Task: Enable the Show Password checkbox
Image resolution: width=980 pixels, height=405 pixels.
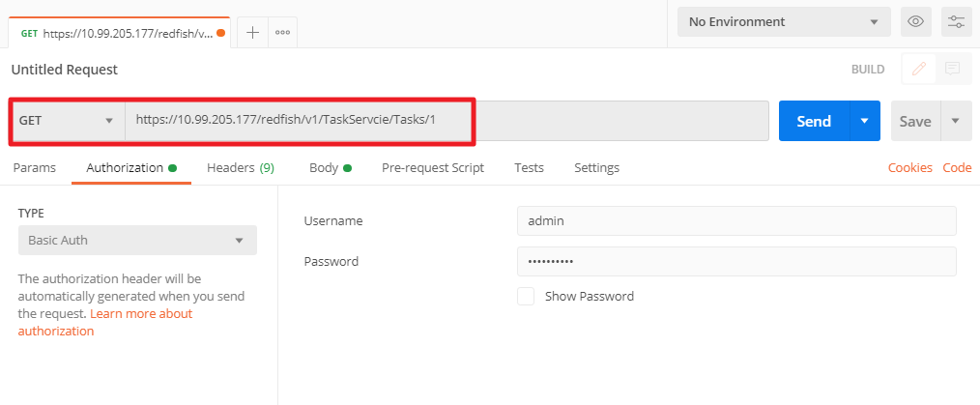Action: point(526,297)
